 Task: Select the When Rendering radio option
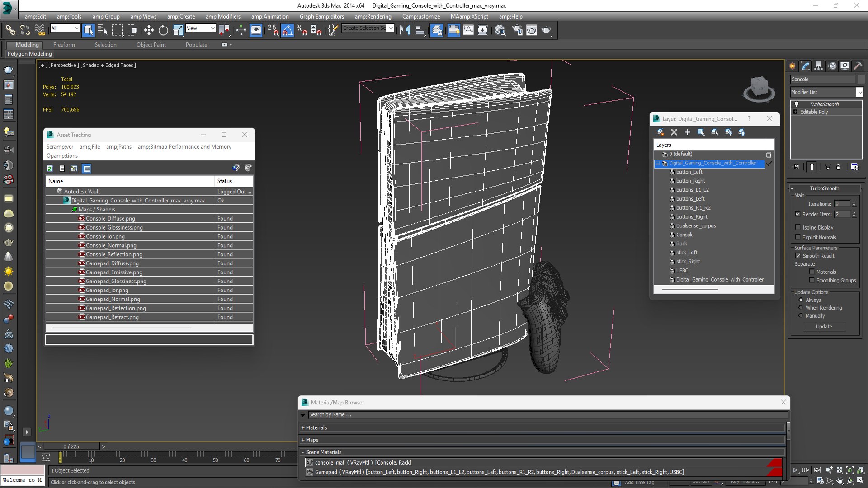(801, 308)
